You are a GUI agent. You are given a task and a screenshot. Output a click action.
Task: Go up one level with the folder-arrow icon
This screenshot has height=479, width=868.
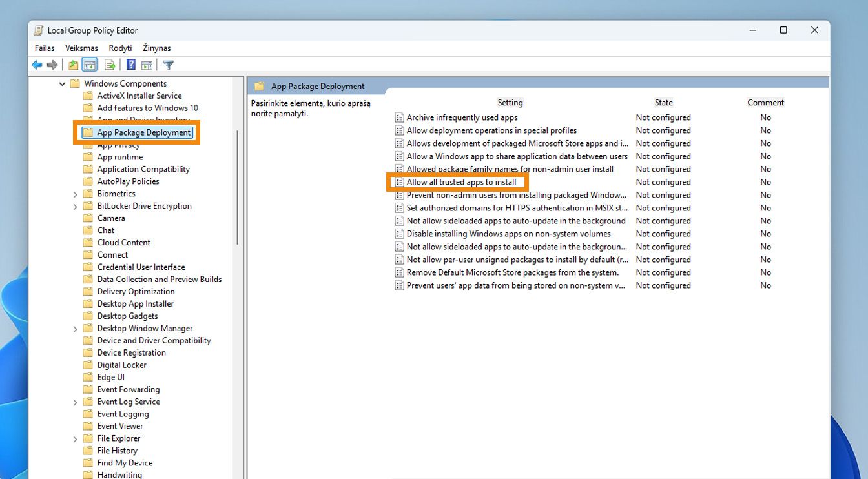point(74,65)
